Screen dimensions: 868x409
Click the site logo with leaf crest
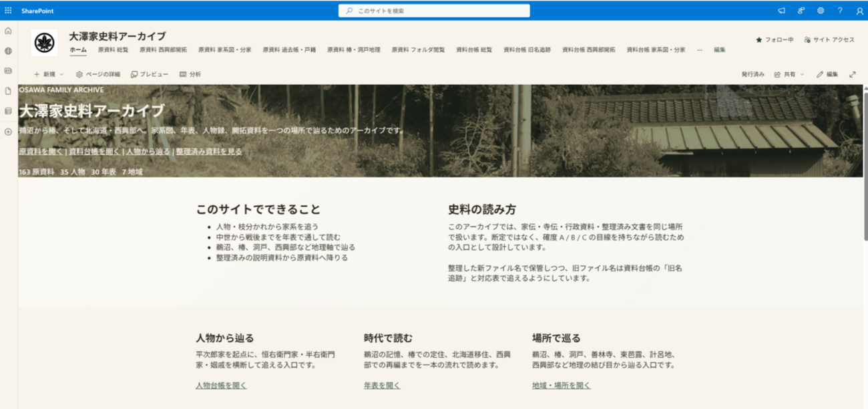point(44,43)
